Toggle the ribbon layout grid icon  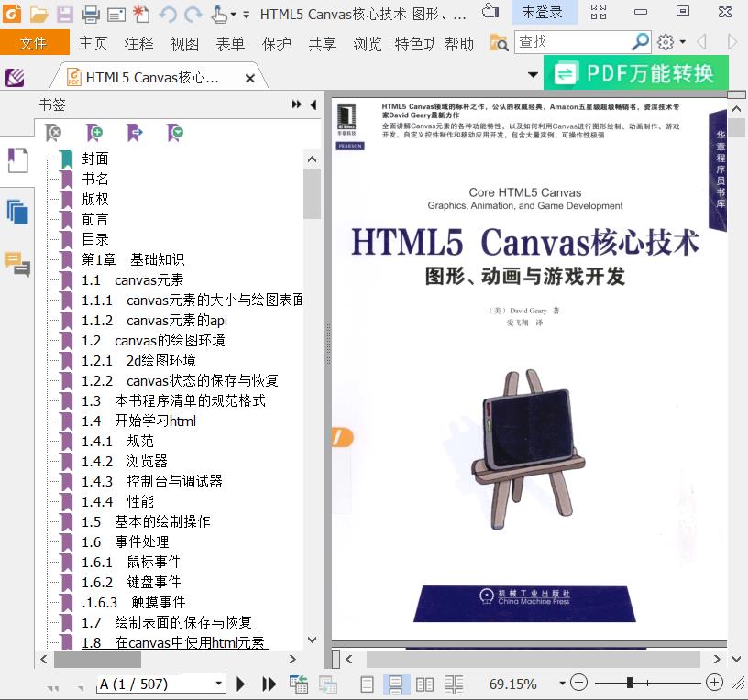[599, 11]
